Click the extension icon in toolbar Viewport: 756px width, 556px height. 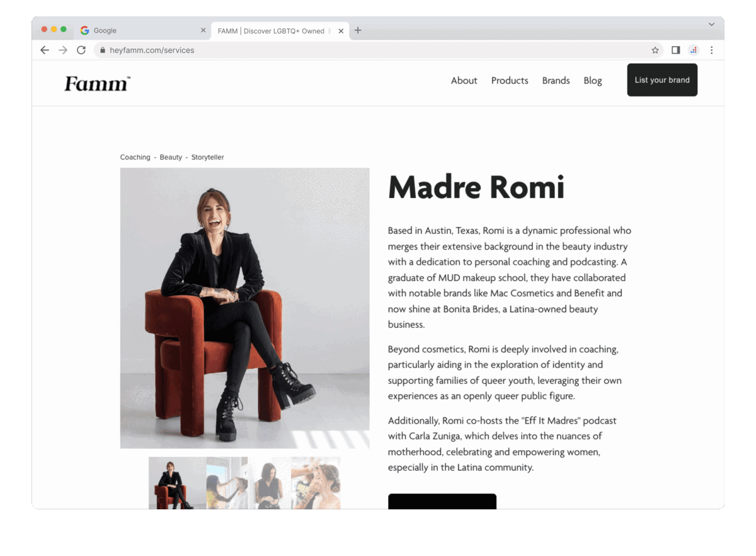point(694,50)
